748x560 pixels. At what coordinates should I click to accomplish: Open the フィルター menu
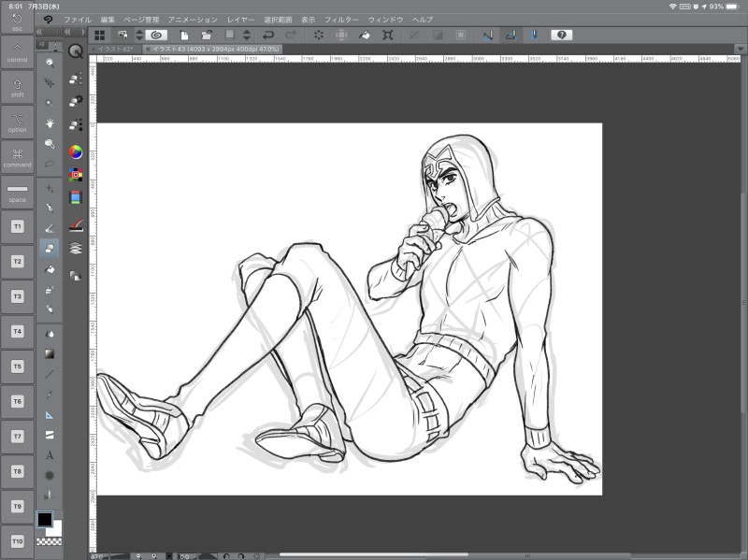tap(340, 19)
